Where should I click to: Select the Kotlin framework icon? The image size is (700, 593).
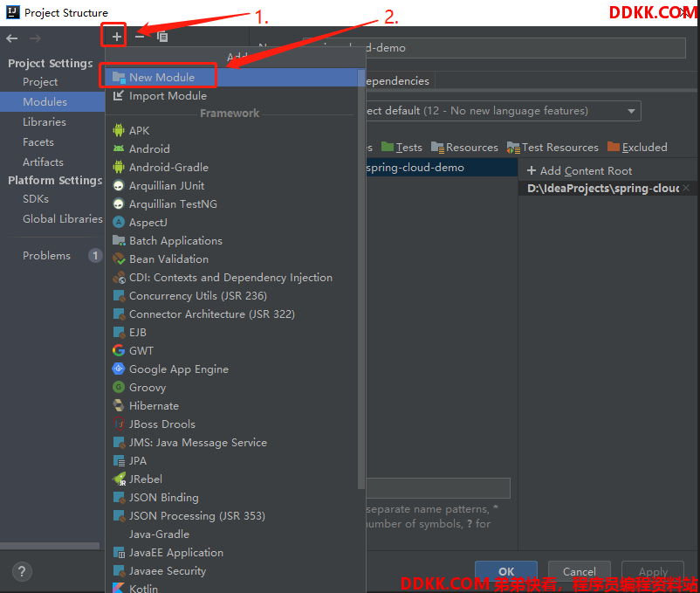pyautogui.click(x=119, y=588)
